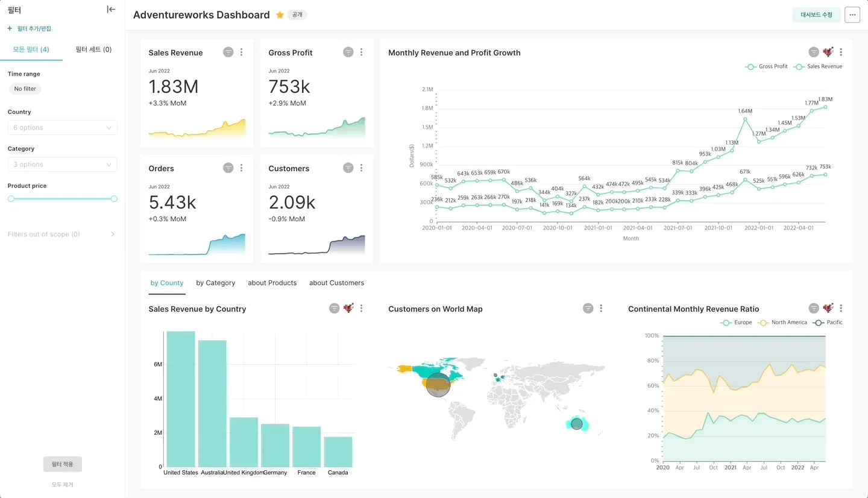Image resolution: width=868 pixels, height=498 pixels.
Task: Expand the Filters out of scope section
Action: click(x=61, y=235)
